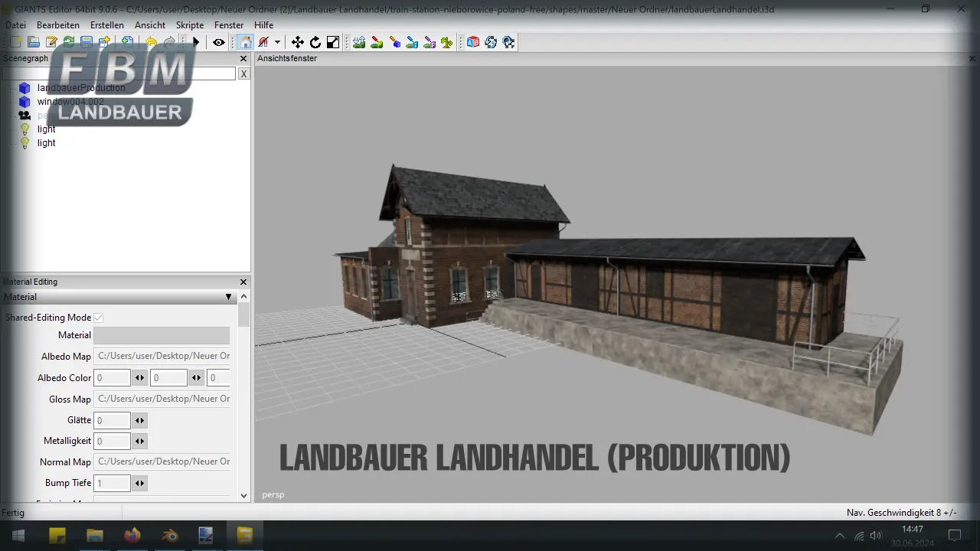Select landbauerProduction node in Scenegraph
980x551 pixels.
[81, 88]
